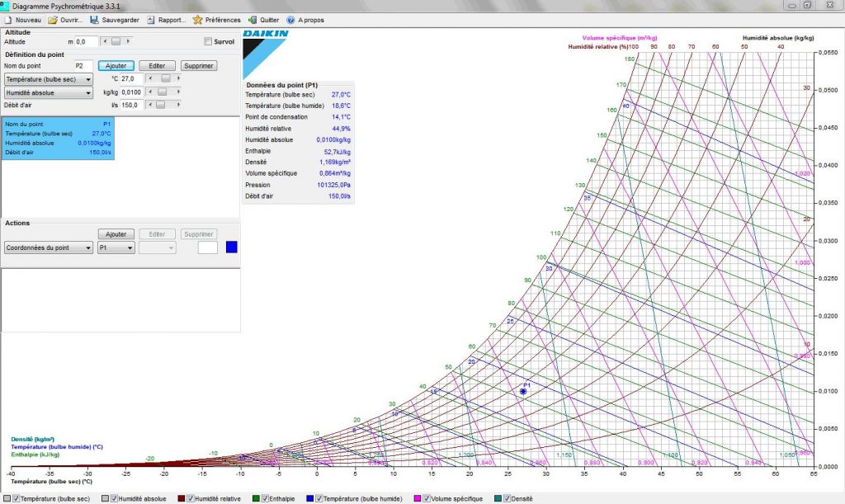
Task: Select the P1 entry in the points list
Action: point(59,138)
